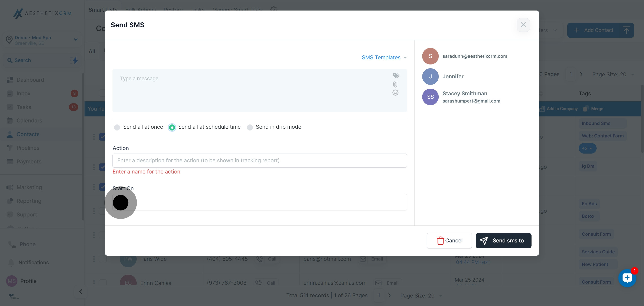This screenshot has height=306, width=644.
Task: Open the emoji picker smiley icon
Action: 395,93
